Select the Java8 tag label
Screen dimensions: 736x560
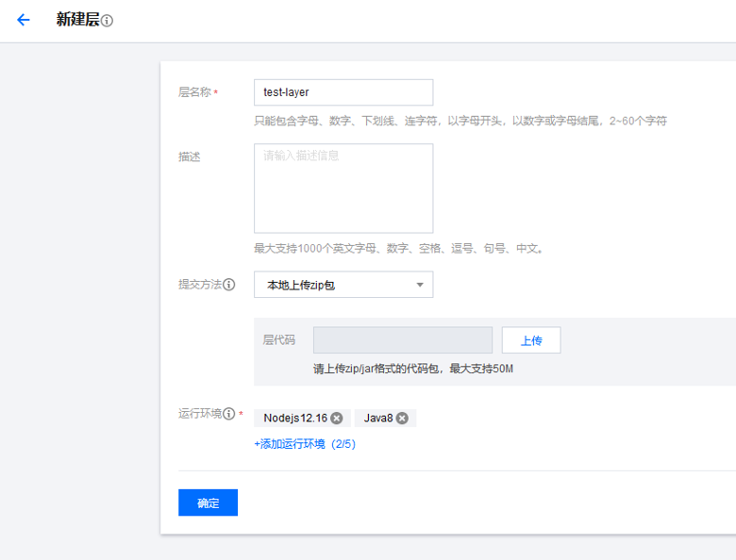click(x=377, y=418)
